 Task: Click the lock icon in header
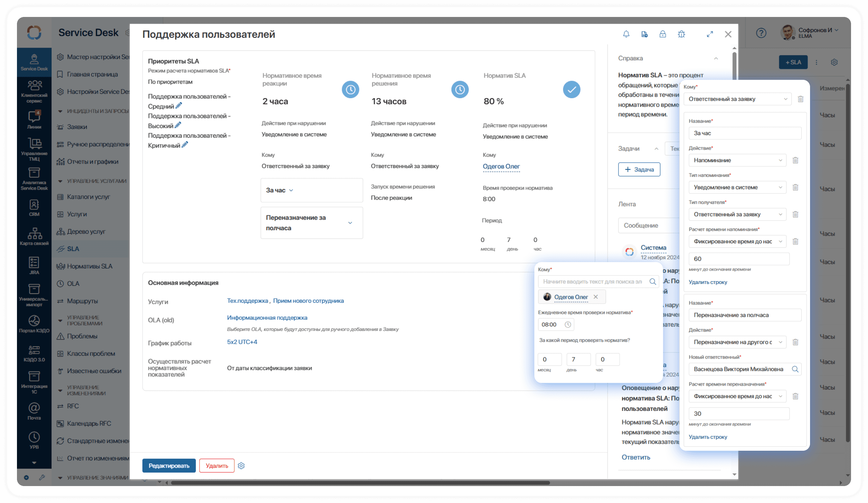click(663, 34)
